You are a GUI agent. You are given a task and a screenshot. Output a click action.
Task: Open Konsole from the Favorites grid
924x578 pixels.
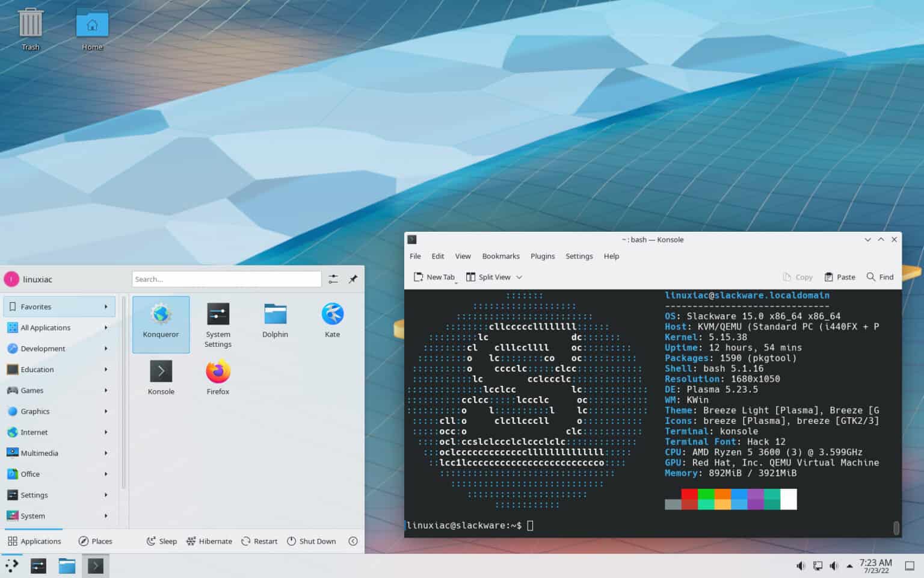(161, 376)
